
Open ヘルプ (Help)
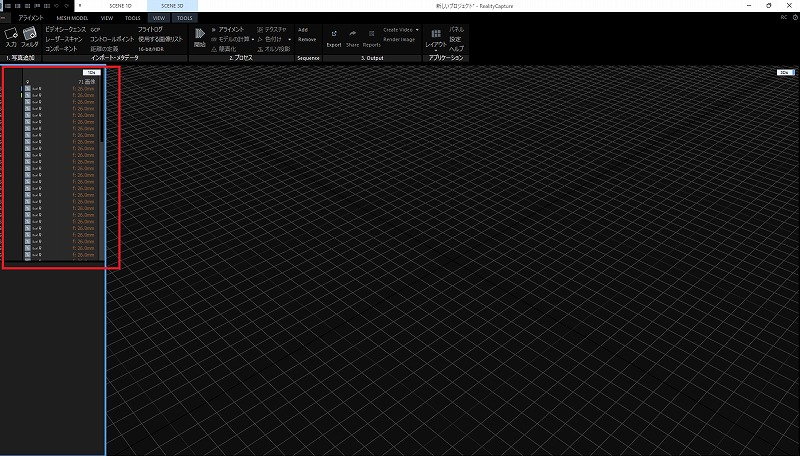[456, 49]
